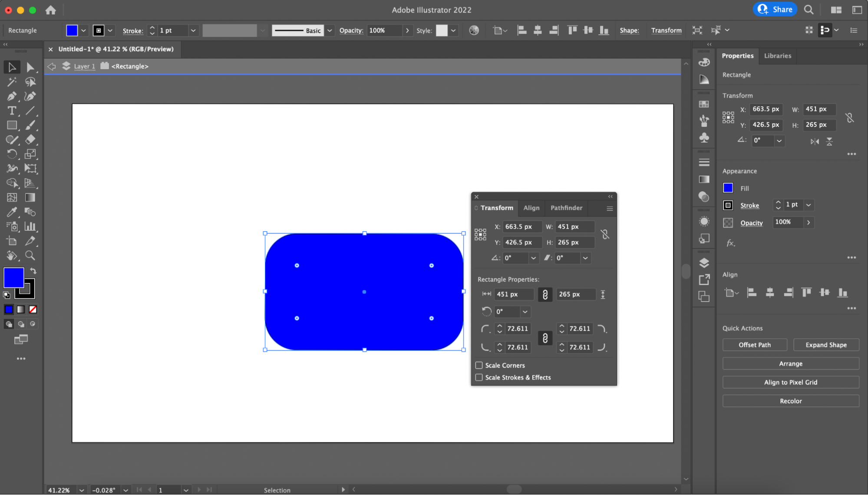Image resolution: width=868 pixels, height=495 pixels.
Task: Expand the Basic profile dropdown
Action: (328, 30)
